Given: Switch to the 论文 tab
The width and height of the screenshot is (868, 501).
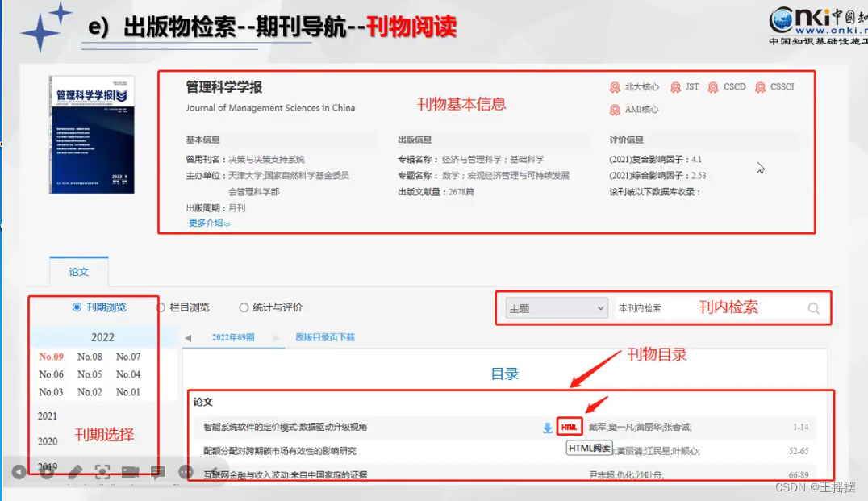Looking at the screenshot, I should [x=78, y=272].
